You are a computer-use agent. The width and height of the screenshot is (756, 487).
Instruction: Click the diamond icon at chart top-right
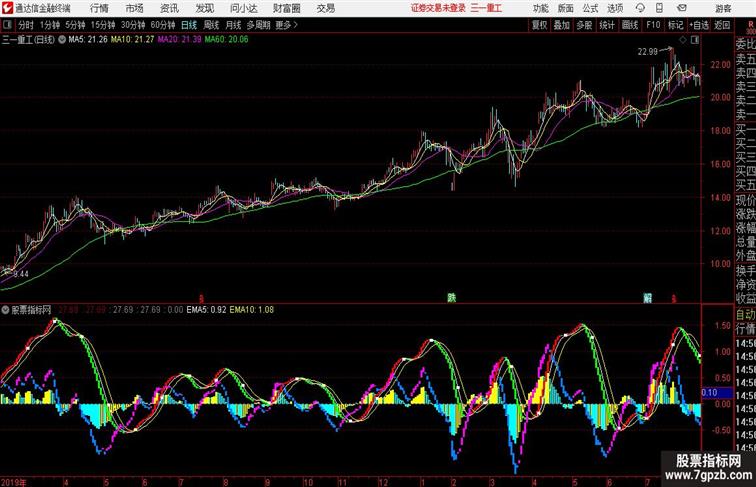[683, 40]
